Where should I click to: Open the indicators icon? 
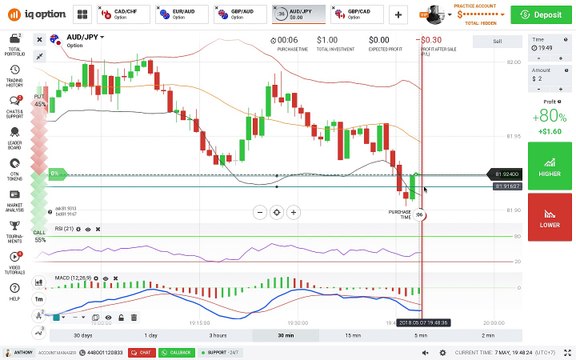(x=39, y=332)
